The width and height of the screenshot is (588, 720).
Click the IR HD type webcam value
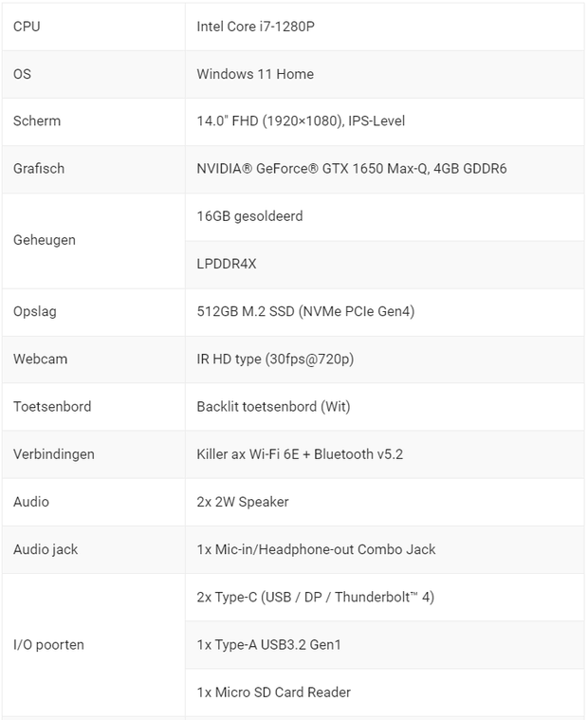(275, 360)
